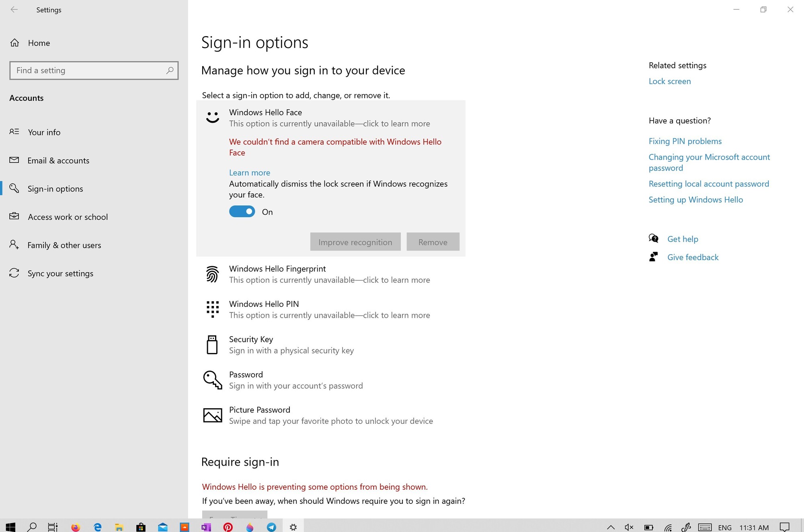Click the Remove button
Viewport: 804px width, 532px height.
(x=433, y=242)
